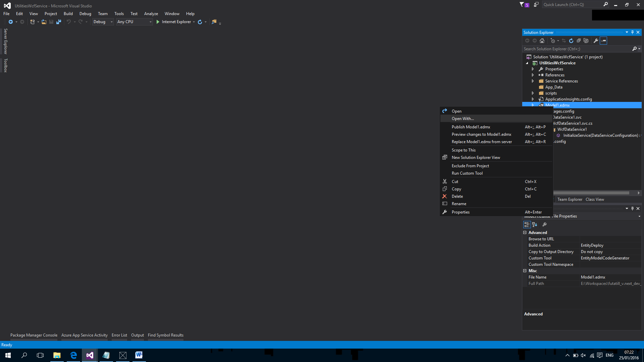The width and height of the screenshot is (644, 362).
Task: Open the Internet Explorer browser dropdown arrow
Action: click(194, 22)
